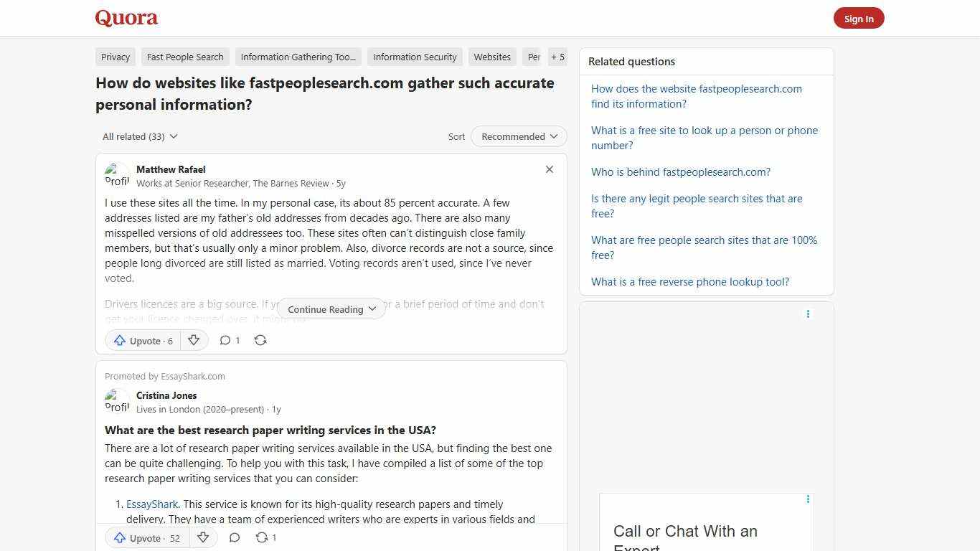Downvote Cristina Jones's promoted answer
The width and height of the screenshot is (980, 551).
tap(203, 537)
